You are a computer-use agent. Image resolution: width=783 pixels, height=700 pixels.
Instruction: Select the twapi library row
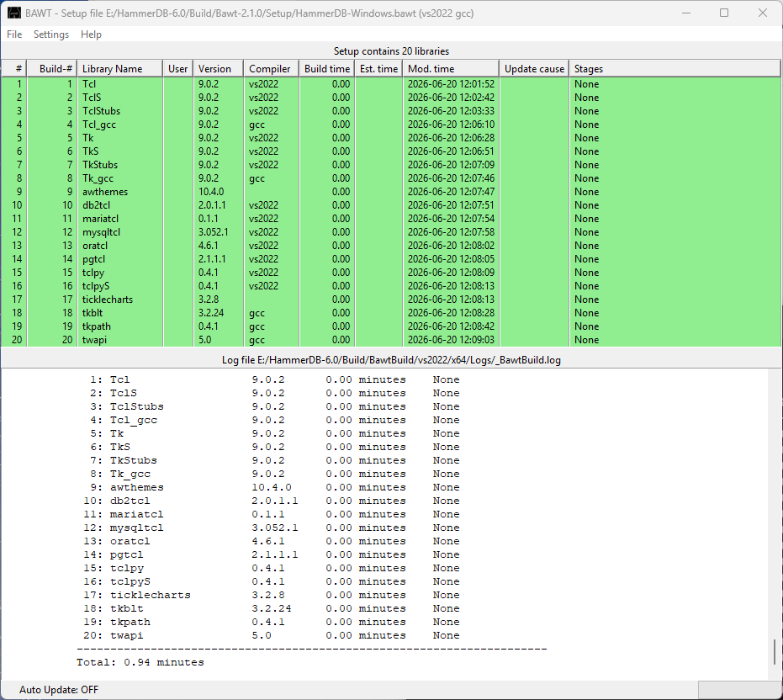pyautogui.click(x=391, y=340)
